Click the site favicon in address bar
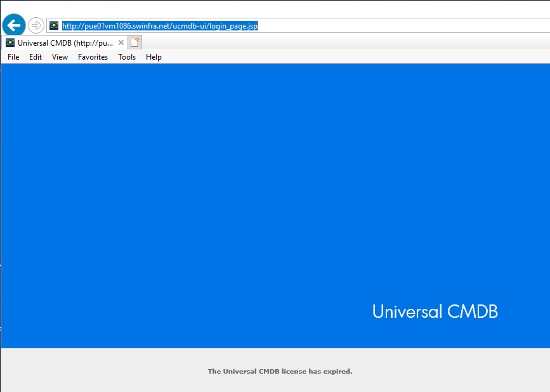Viewport: 550px width, 392px height. click(54, 25)
